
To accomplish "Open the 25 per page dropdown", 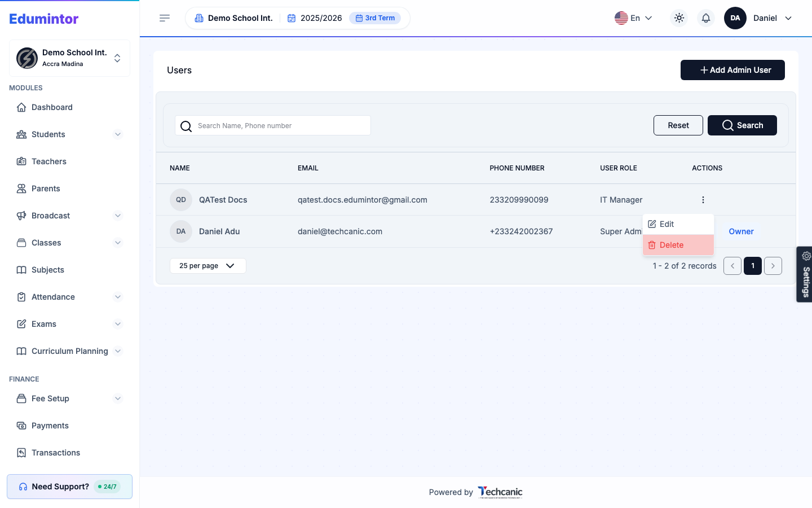I will (208, 266).
